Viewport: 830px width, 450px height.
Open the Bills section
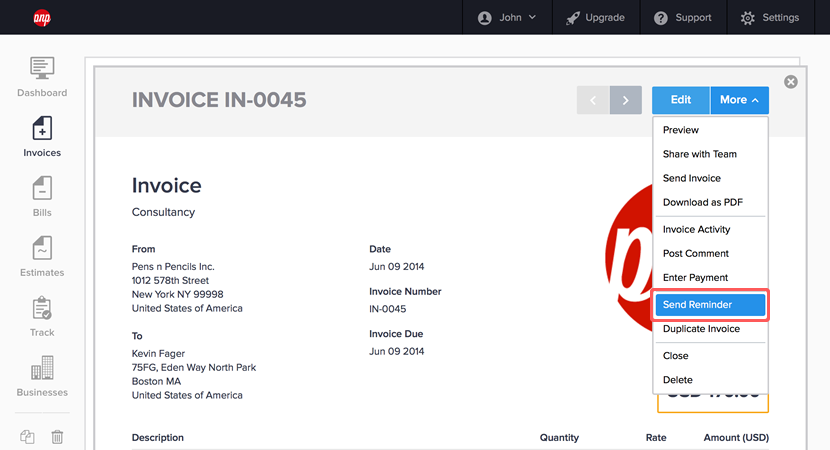pos(42,197)
